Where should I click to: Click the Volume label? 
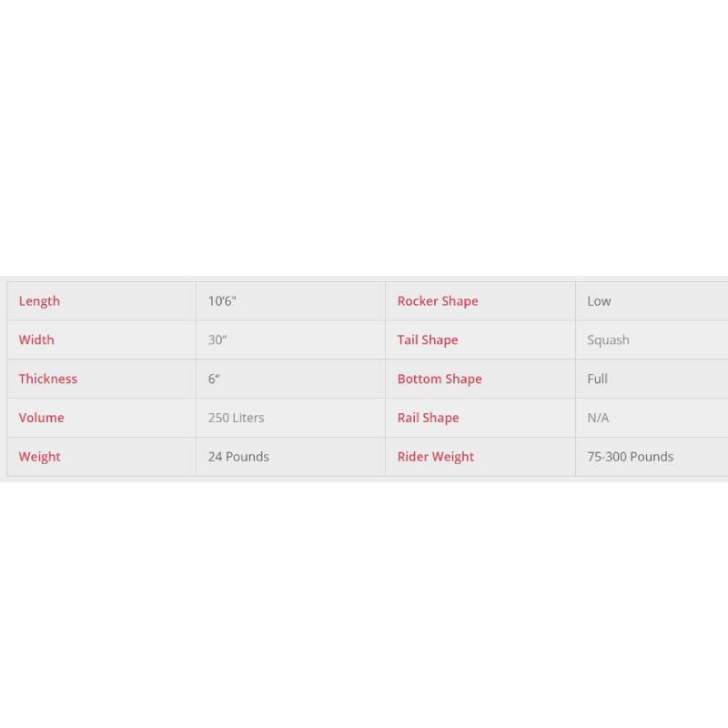pos(41,418)
